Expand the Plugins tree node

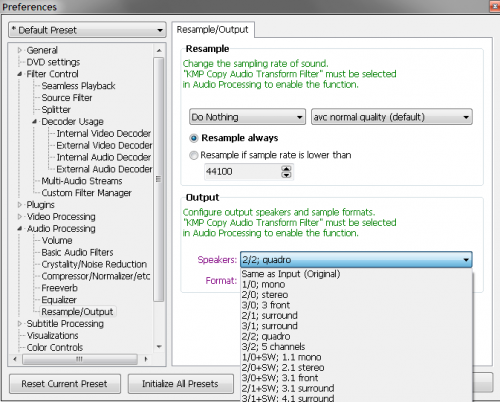tap(20, 205)
